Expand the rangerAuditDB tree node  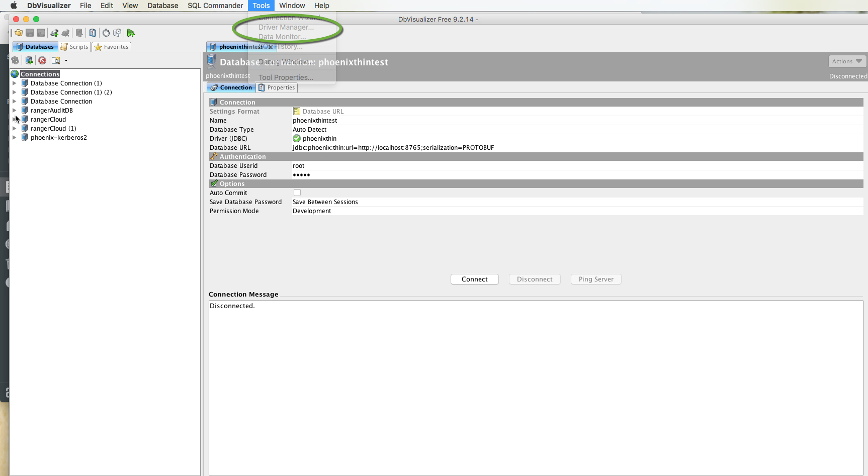tap(15, 110)
